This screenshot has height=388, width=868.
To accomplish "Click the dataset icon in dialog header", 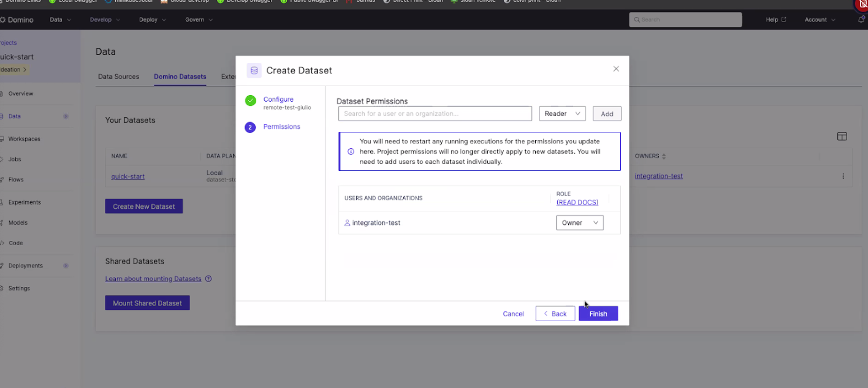I will [x=254, y=70].
